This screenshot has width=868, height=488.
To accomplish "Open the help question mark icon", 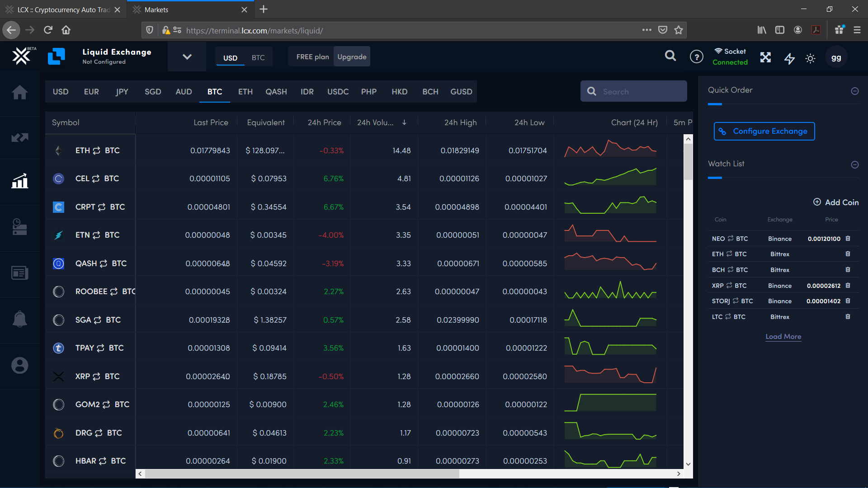I will [x=696, y=57].
